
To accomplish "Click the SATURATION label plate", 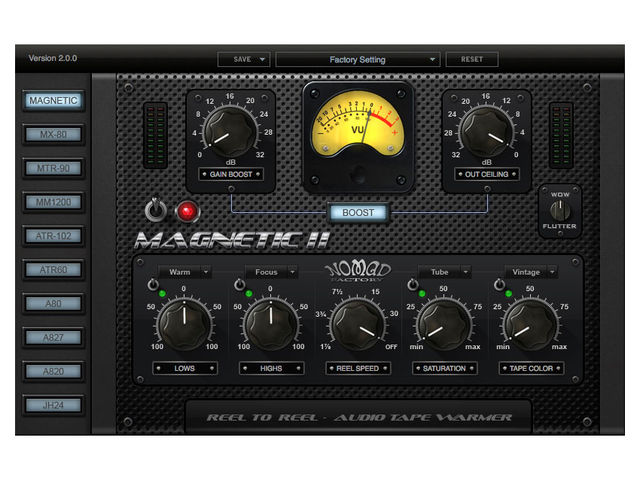I will 444,368.
